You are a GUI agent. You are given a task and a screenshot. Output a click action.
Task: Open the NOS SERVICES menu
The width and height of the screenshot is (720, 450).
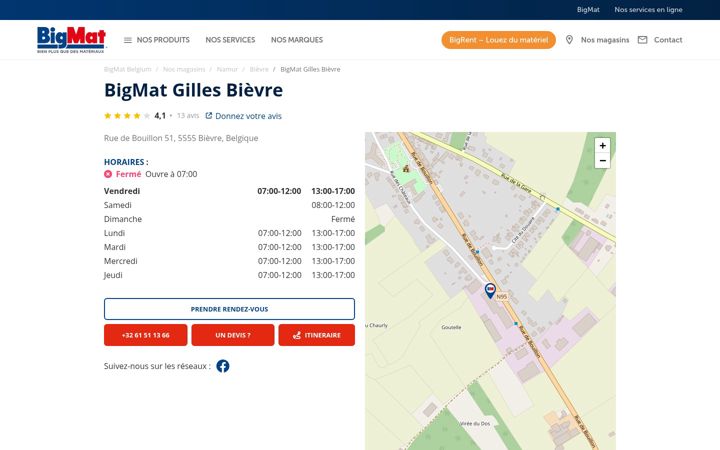click(x=230, y=40)
